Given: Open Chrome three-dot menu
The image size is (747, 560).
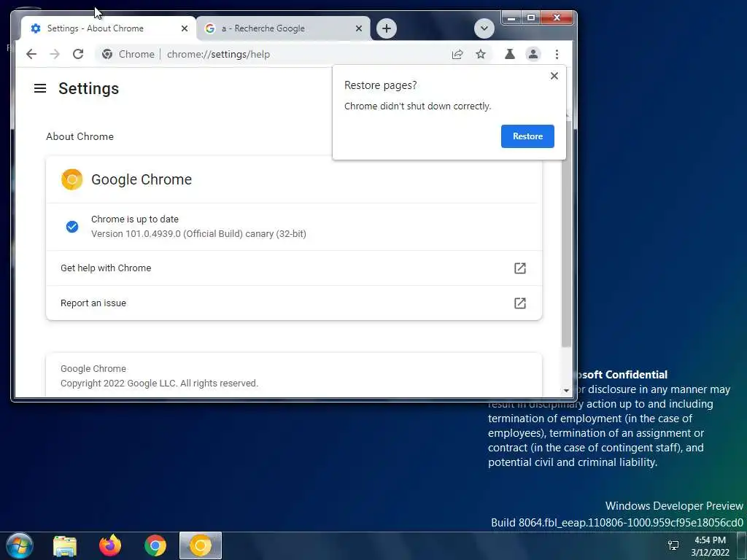Looking at the screenshot, I should 557,54.
